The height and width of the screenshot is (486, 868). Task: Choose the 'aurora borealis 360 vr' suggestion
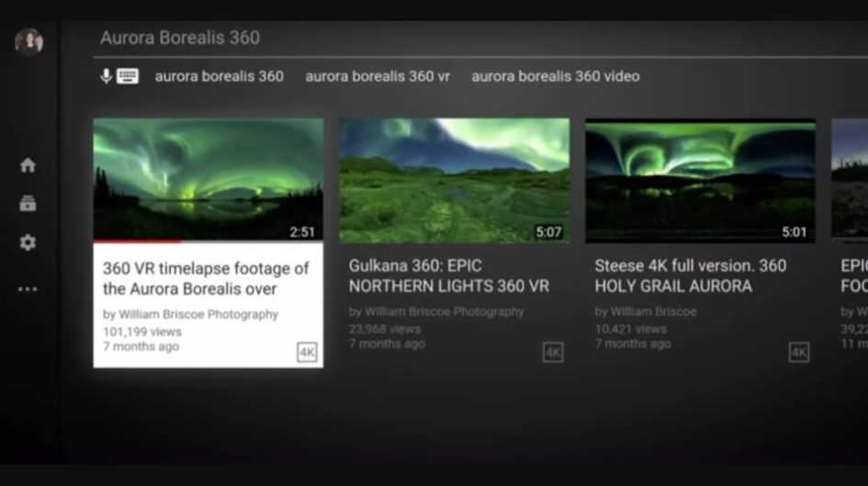(x=378, y=76)
